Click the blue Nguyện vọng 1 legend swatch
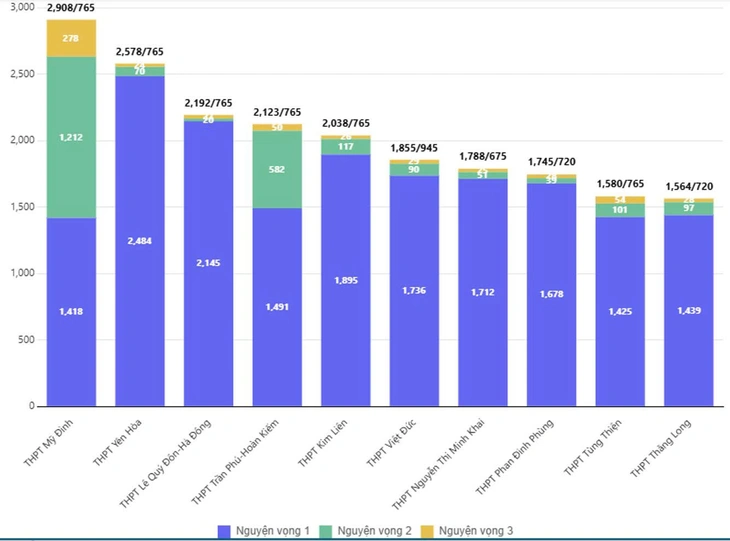730x541 pixels. coord(227,530)
